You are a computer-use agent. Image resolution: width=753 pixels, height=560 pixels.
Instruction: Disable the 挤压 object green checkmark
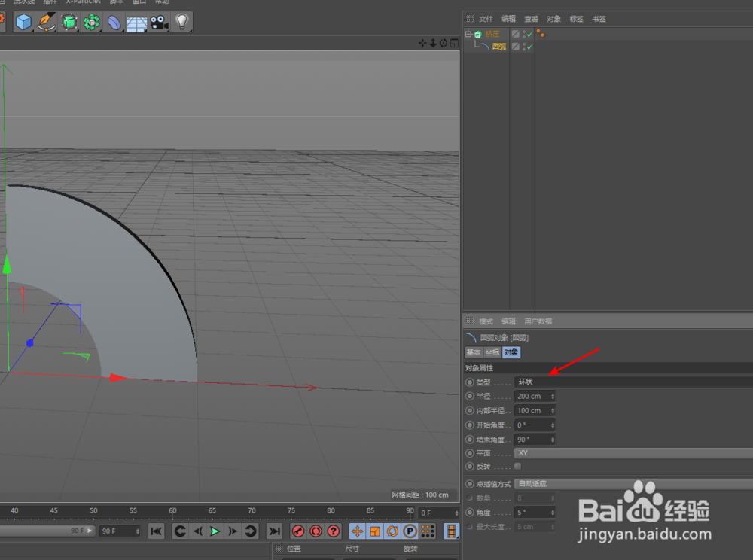click(x=529, y=34)
